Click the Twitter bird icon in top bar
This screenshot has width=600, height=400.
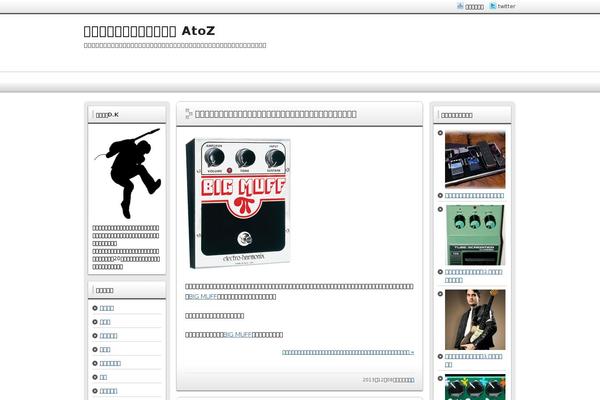tap(493, 6)
